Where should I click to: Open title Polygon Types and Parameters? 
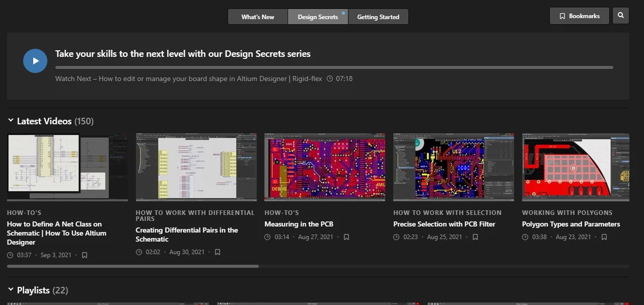click(571, 224)
